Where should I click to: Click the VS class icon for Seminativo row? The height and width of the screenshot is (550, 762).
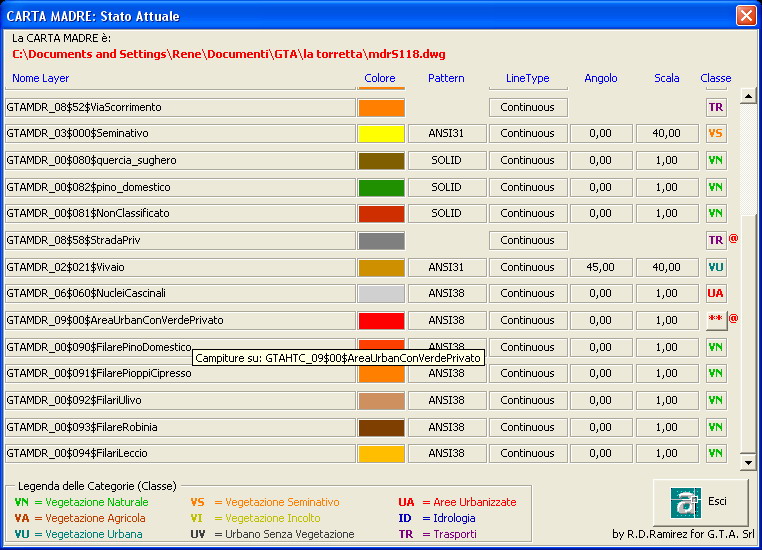click(x=716, y=134)
